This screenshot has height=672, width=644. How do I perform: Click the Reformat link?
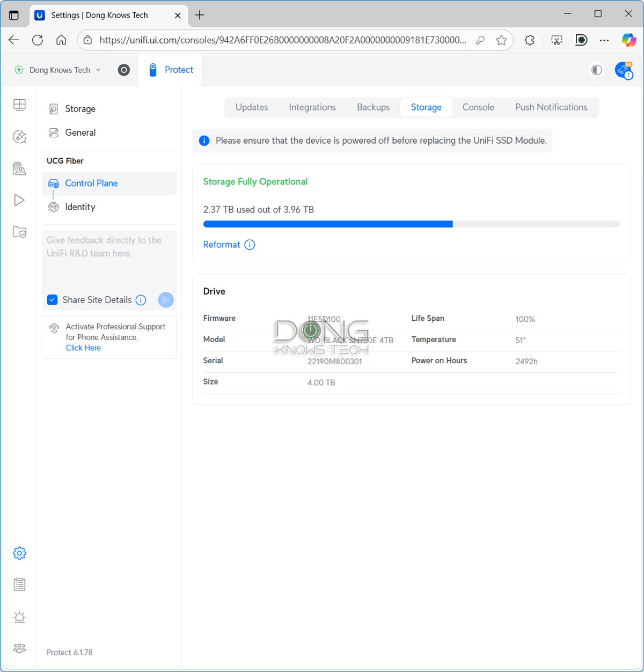(x=221, y=245)
